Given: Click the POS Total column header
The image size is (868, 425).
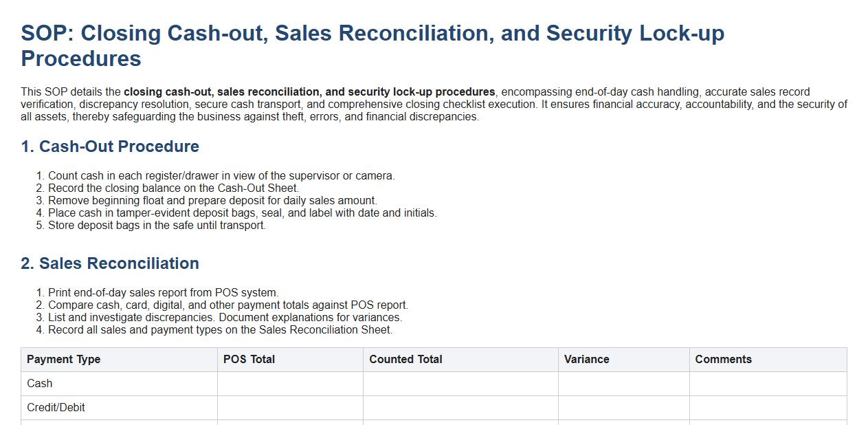Looking at the screenshot, I should click(x=249, y=360).
